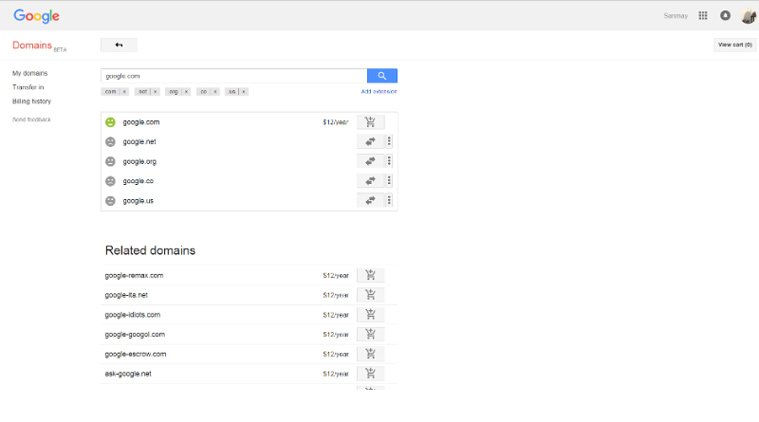The image size is (759, 422).
Task: Open more options for google.net
Action: (389, 141)
